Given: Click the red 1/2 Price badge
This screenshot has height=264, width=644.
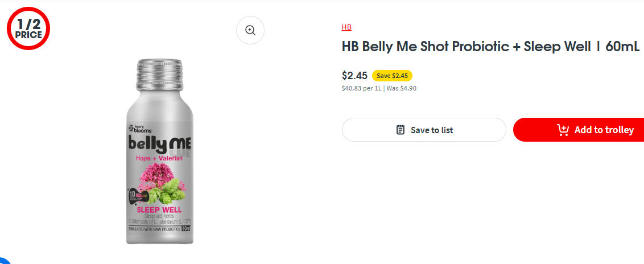Looking at the screenshot, I should [x=28, y=28].
